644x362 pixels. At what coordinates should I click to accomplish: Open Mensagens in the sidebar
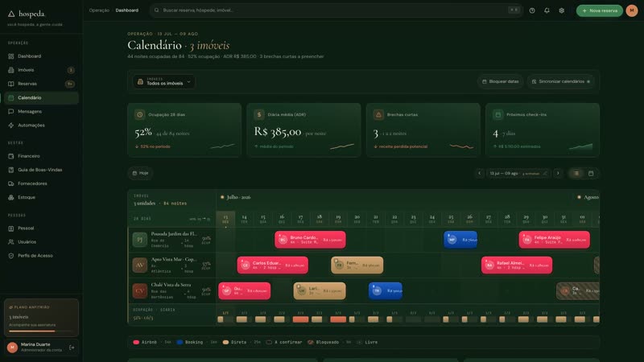click(x=41, y=112)
